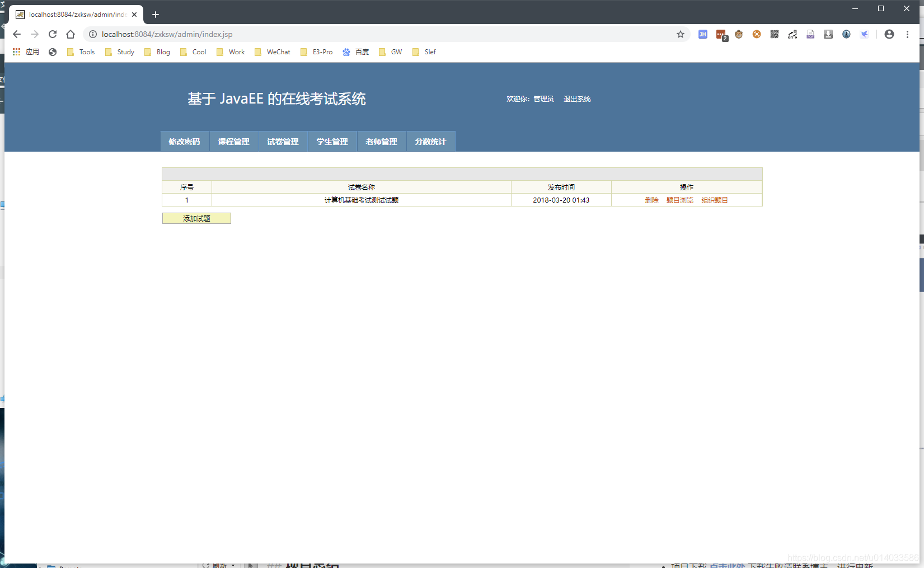Expand the Study bookmark folder

pyautogui.click(x=120, y=52)
